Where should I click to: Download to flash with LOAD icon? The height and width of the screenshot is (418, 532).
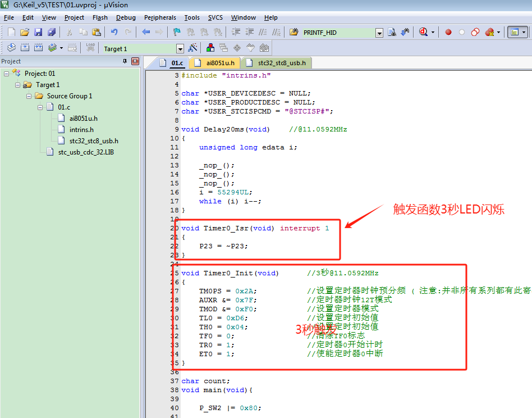coord(90,48)
